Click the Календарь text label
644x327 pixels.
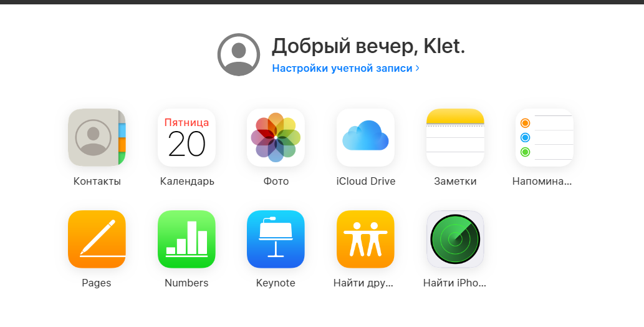187,182
